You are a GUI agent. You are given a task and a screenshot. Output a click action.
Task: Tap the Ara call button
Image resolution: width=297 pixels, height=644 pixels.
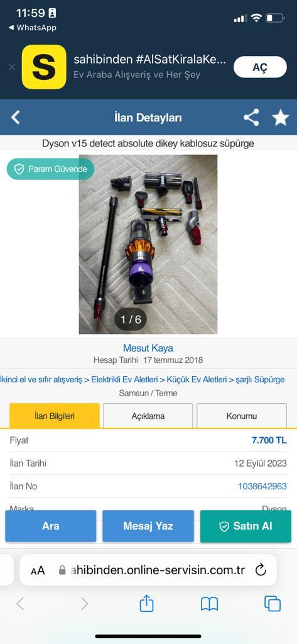[x=50, y=526]
